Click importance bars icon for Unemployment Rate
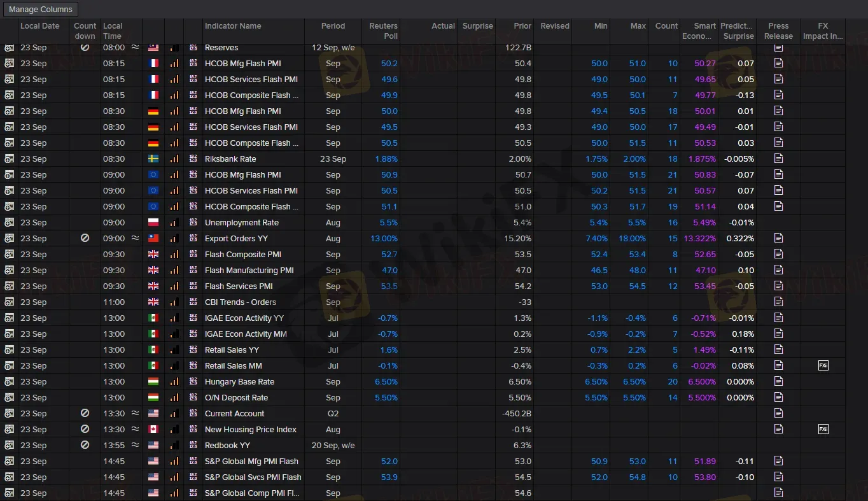Screen dimensions: 868x501 click(174, 223)
